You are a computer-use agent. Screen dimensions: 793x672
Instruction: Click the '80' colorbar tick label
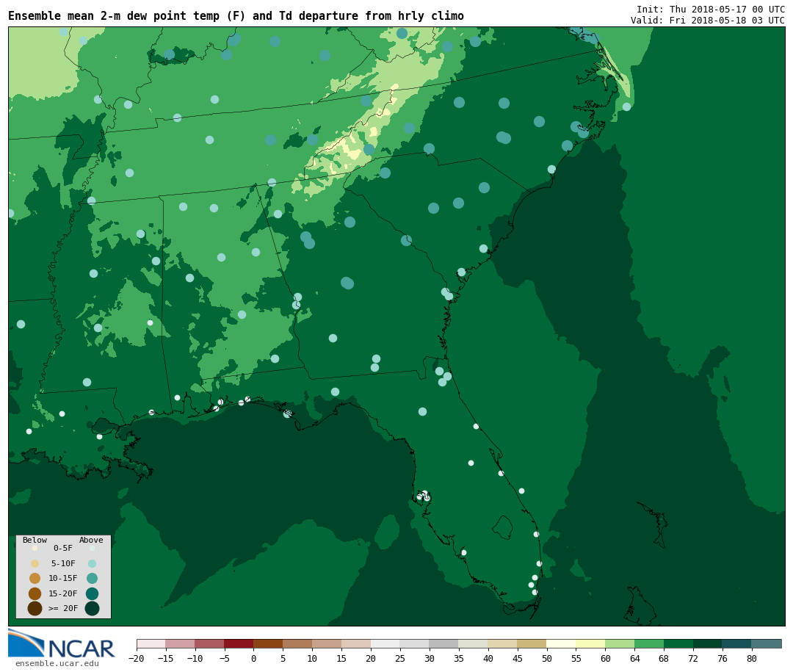click(752, 658)
